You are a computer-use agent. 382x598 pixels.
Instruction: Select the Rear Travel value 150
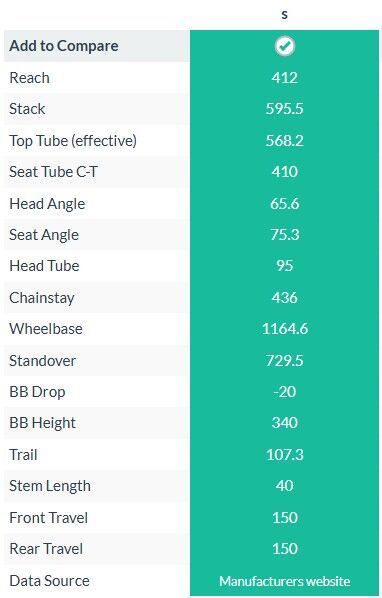click(x=285, y=549)
